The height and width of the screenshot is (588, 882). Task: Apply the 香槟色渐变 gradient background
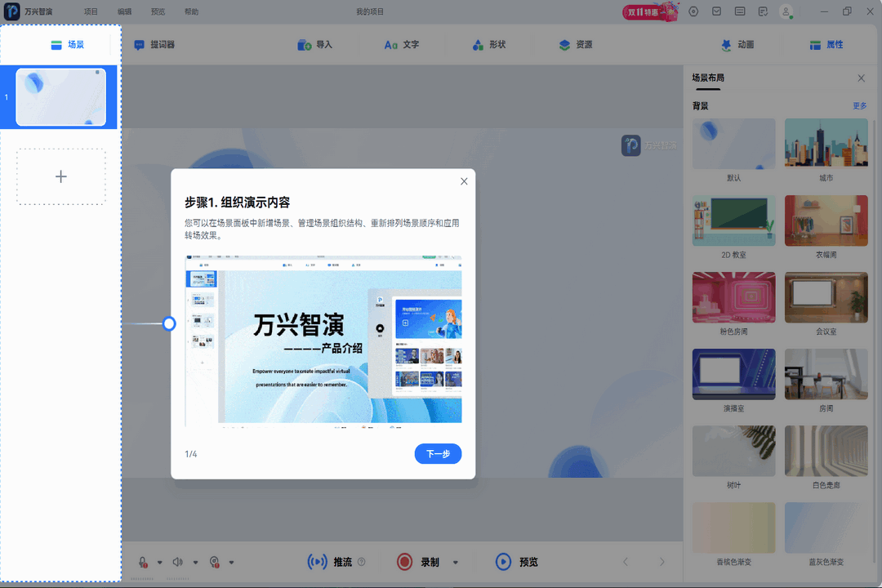pos(734,528)
